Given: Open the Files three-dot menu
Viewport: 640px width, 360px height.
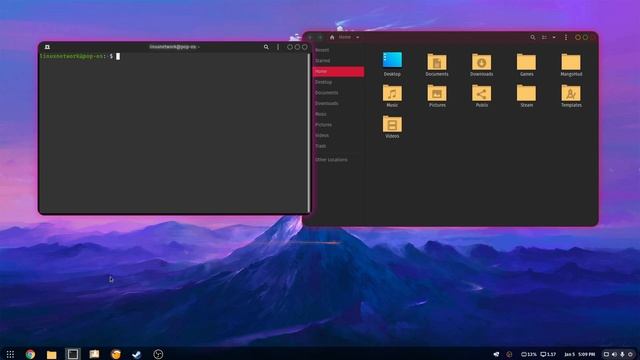Looking at the screenshot, I should pyautogui.click(x=566, y=37).
